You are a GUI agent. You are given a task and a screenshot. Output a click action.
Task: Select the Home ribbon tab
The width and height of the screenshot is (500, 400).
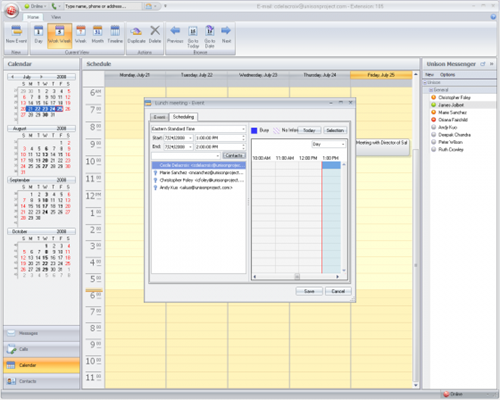(x=33, y=17)
